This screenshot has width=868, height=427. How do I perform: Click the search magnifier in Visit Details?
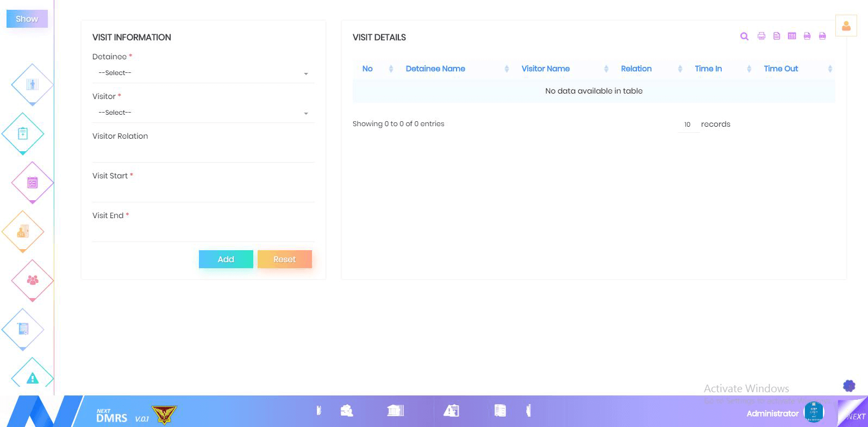pyautogui.click(x=744, y=36)
